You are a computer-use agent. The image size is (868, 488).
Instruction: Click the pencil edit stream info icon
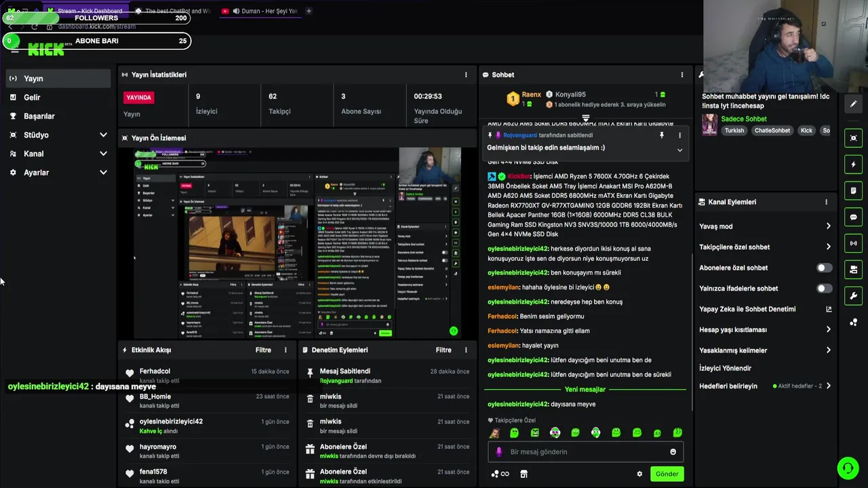pos(853,104)
